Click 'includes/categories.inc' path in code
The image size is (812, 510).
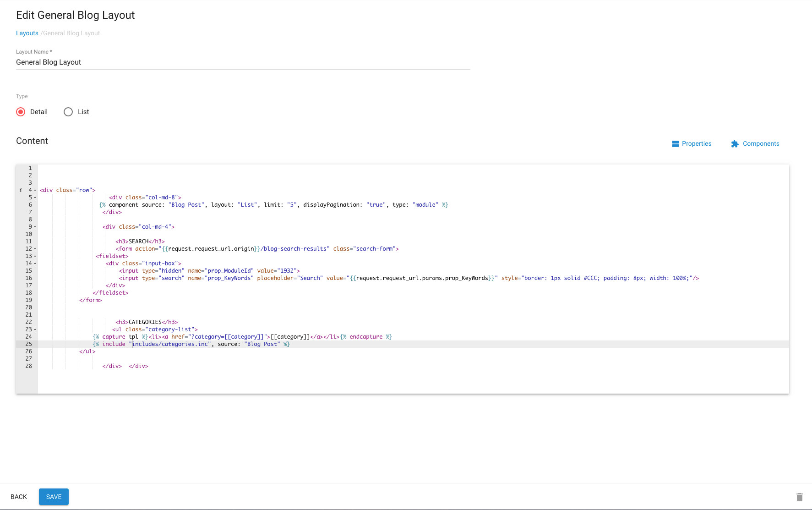[170, 344]
